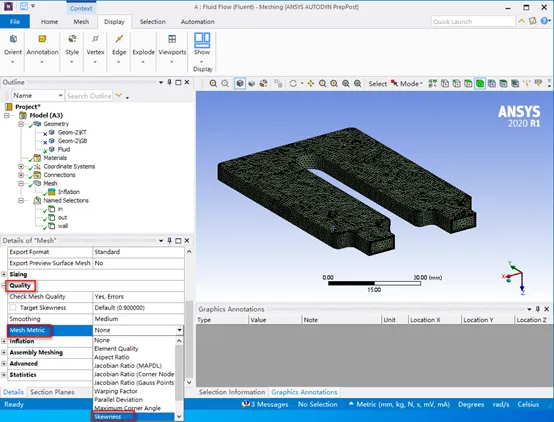Pin the Outline panel
554x422 pixels.
coord(170,82)
